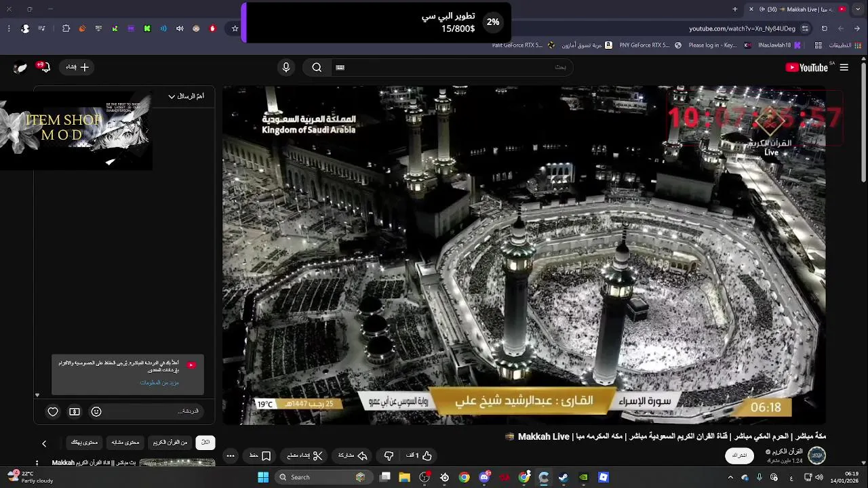
Task: Bookmark this page with the star icon
Action: 235,28
